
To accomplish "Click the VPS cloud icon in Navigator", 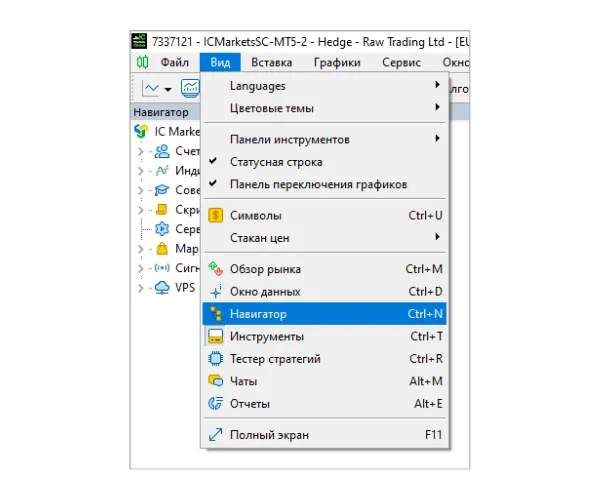I will (x=161, y=288).
